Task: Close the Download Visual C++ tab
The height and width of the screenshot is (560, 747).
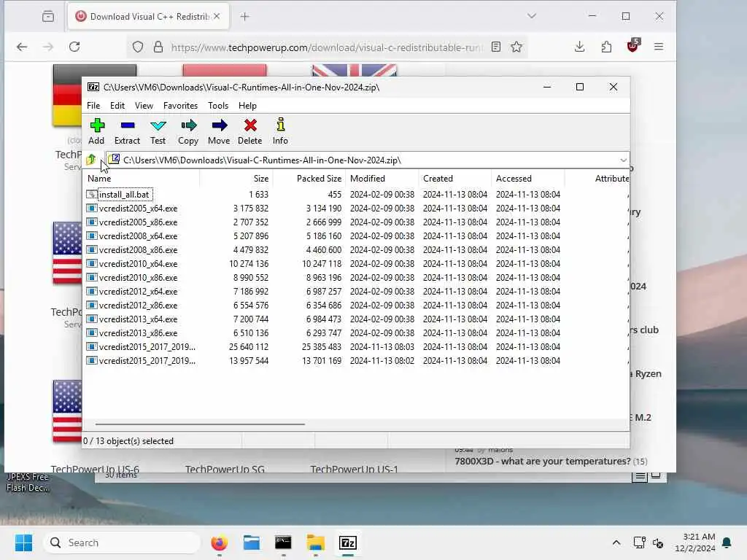Action: [217, 16]
